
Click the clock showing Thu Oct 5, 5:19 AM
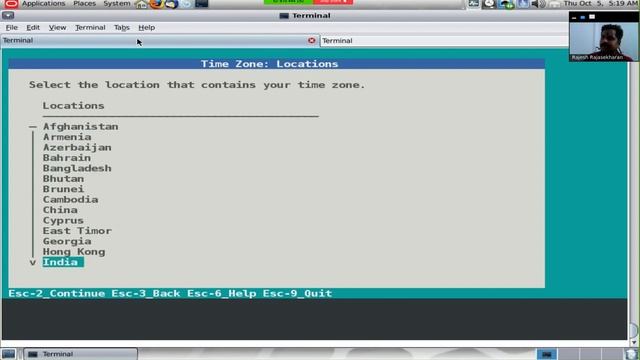tap(600, 3)
